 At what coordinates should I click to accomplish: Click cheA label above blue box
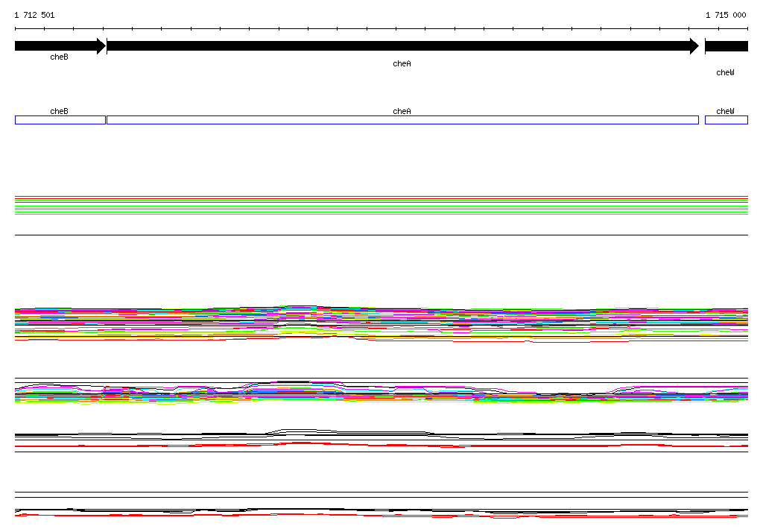(x=402, y=112)
